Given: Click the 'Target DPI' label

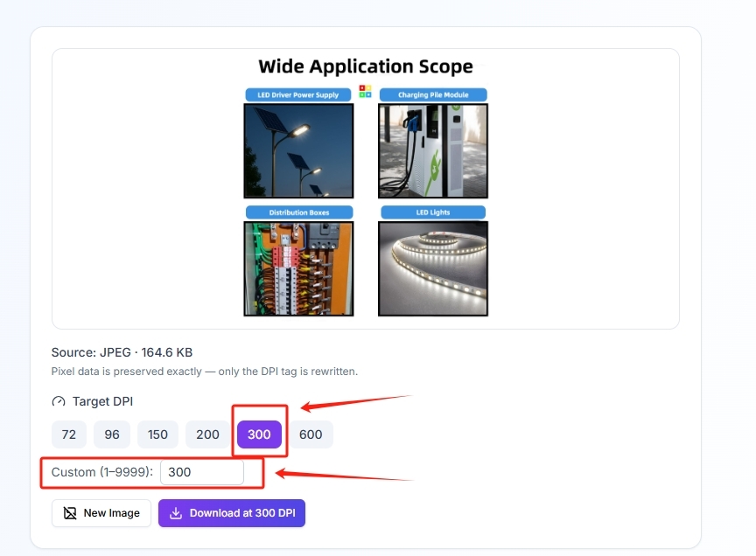Looking at the screenshot, I should (x=102, y=401).
